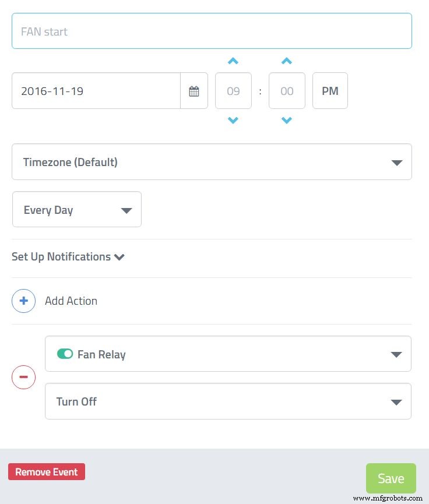Click the 2016-11-19 date field
This screenshot has width=429, height=504.
pyautogui.click(x=96, y=91)
